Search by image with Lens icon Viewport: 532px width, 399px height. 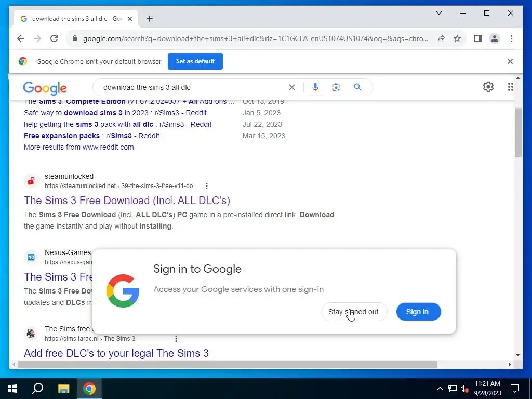[336, 87]
